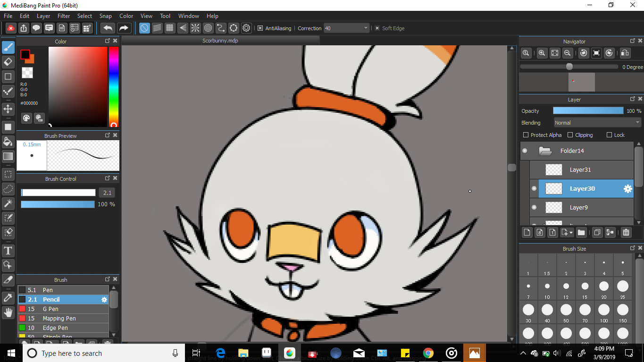The width and height of the screenshot is (644, 362).
Task: Select the Text tool
Action: point(8,251)
